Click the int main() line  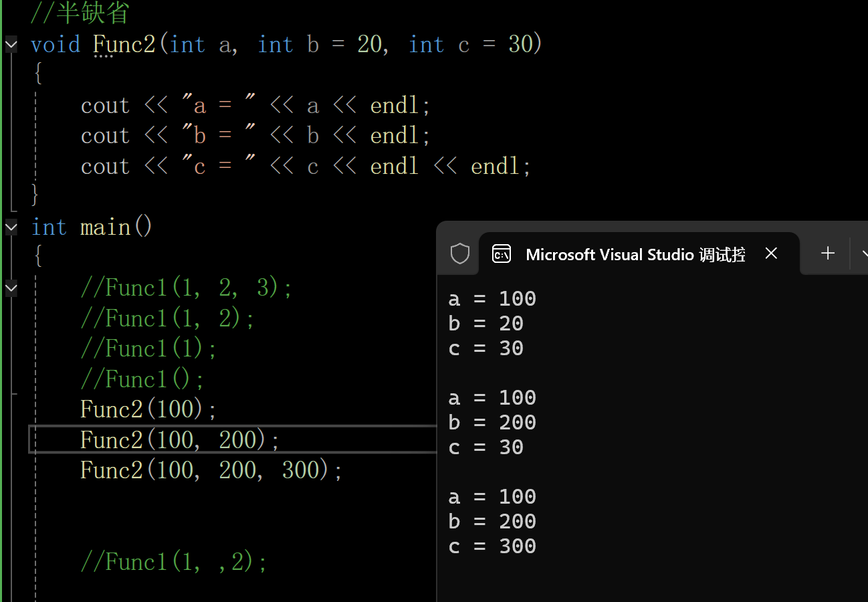click(x=92, y=227)
